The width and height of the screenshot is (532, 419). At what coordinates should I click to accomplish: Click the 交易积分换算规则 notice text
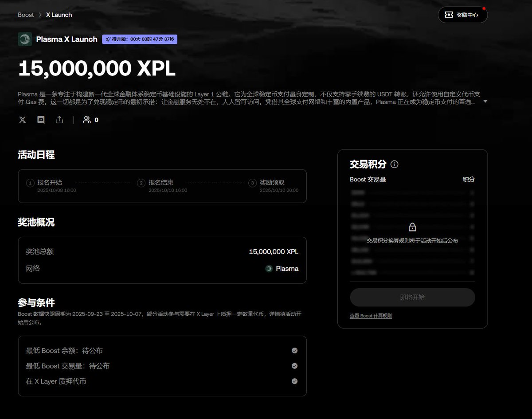pyautogui.click(x=412, y=240)
